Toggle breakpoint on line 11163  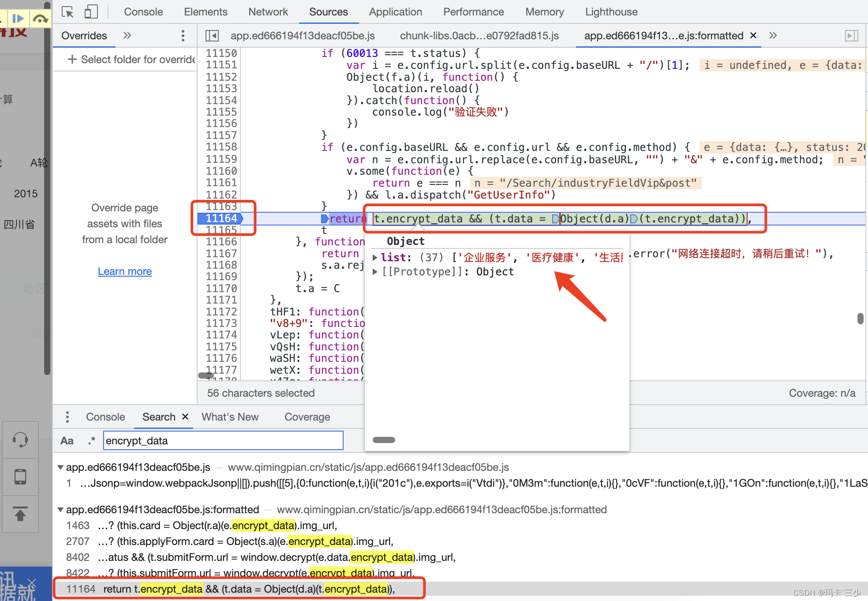221,207
